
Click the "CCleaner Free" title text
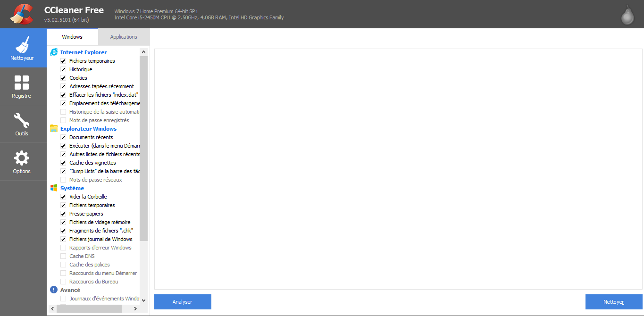(x=74, y=10)
